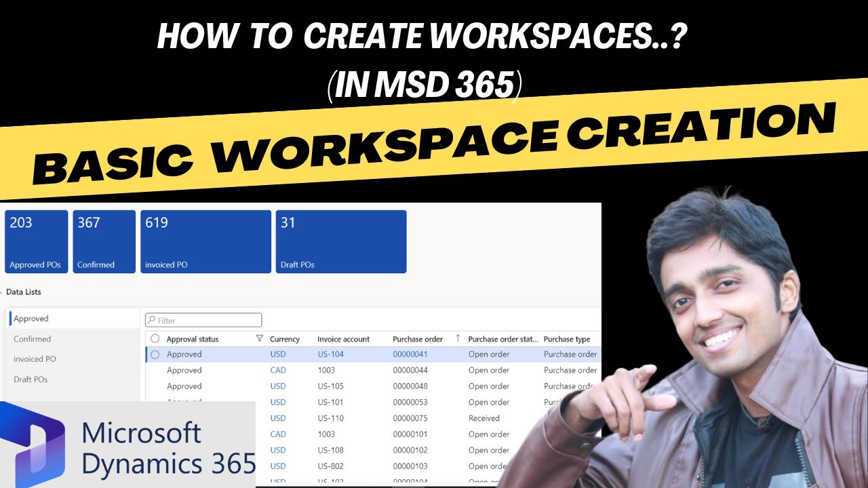Click the Received status cell
Screen dimensions: 868x488
click(484, 418)
